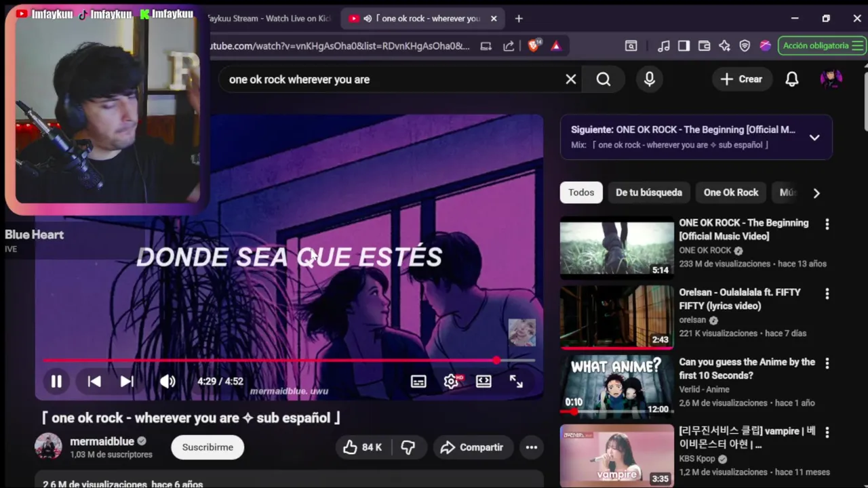Click the browser address bar URL

click(x=339, y=46)
